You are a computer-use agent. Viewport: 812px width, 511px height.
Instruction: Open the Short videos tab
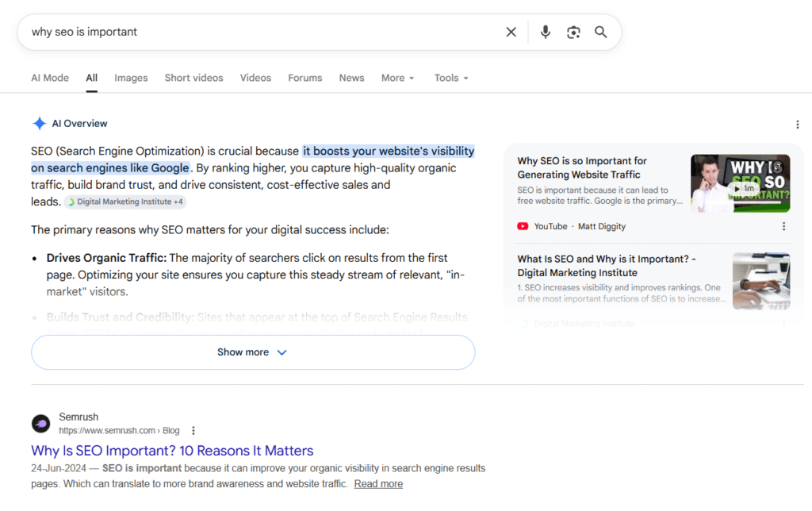point(193,78)
